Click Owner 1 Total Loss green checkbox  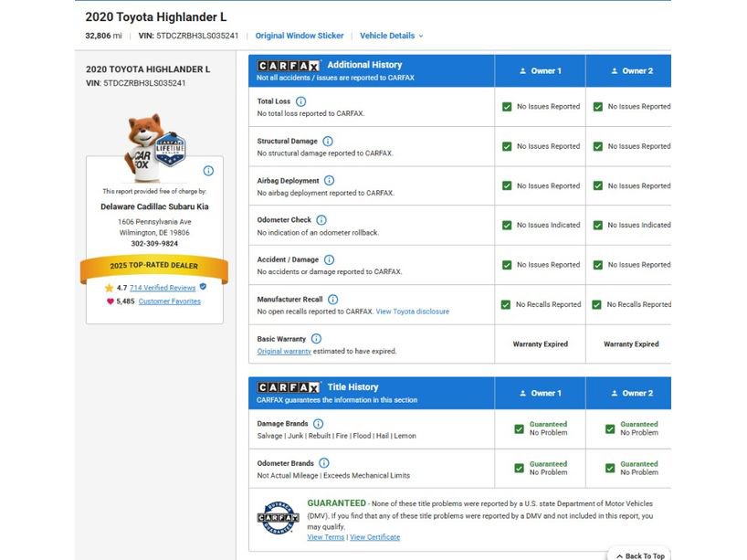pyautogui.click(x=507, y=107)
